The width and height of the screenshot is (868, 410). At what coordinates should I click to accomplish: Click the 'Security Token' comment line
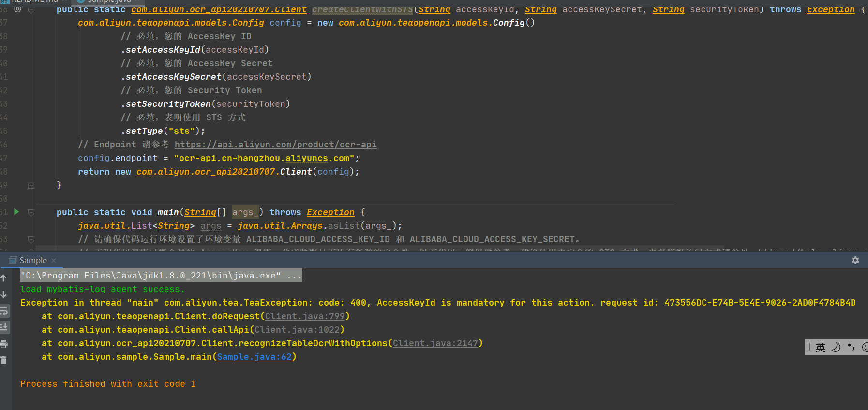point(191,90)
